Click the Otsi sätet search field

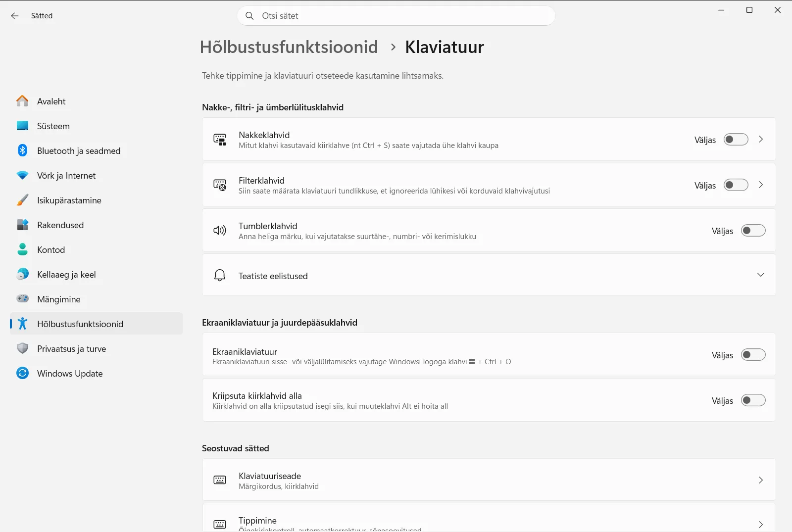point(396,16)
